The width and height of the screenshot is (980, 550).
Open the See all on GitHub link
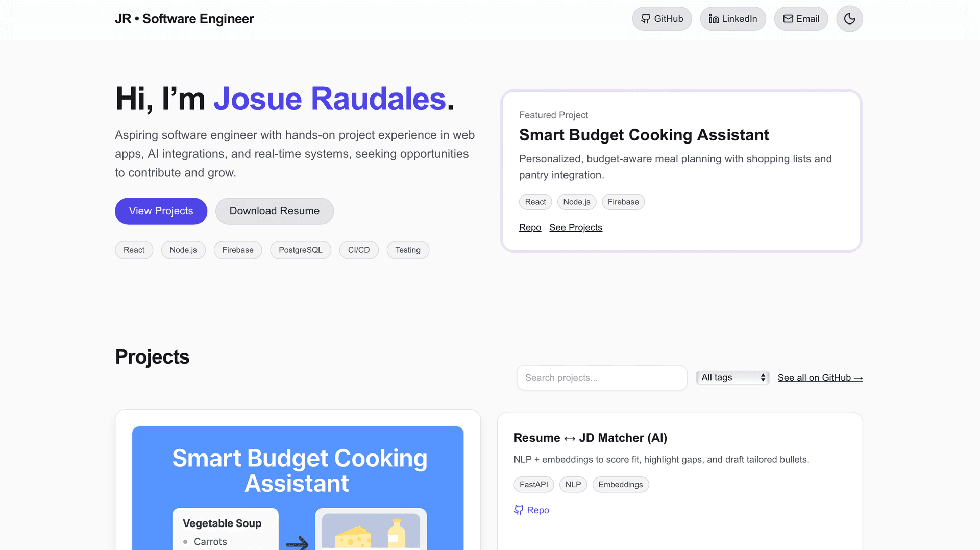coord(820,377)
